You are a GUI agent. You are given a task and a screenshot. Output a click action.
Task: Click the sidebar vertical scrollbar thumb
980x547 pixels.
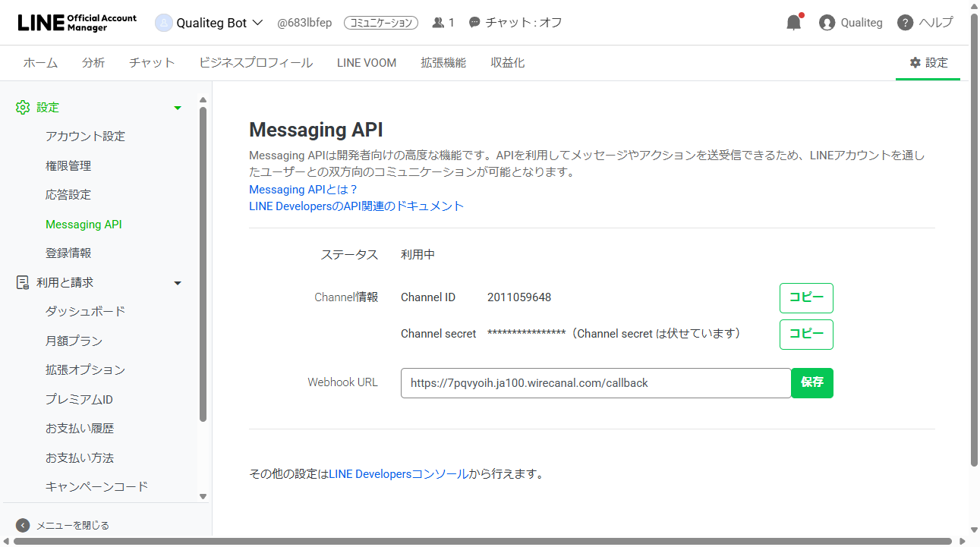point(203,264)
